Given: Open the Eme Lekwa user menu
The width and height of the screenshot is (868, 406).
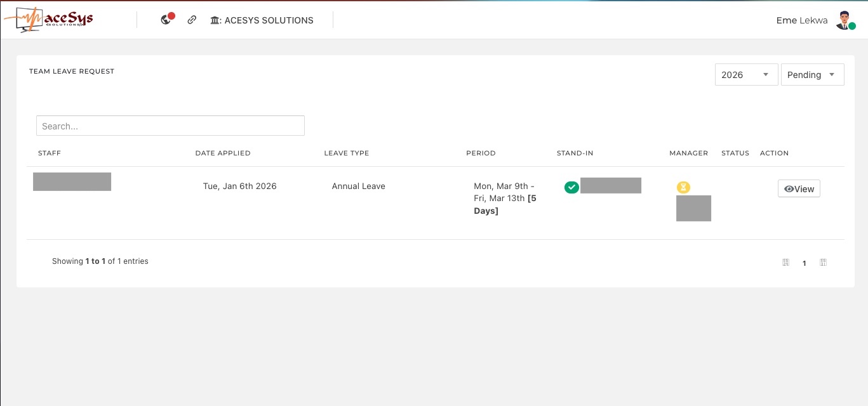Looking at the screenshot, I should 801,20.
